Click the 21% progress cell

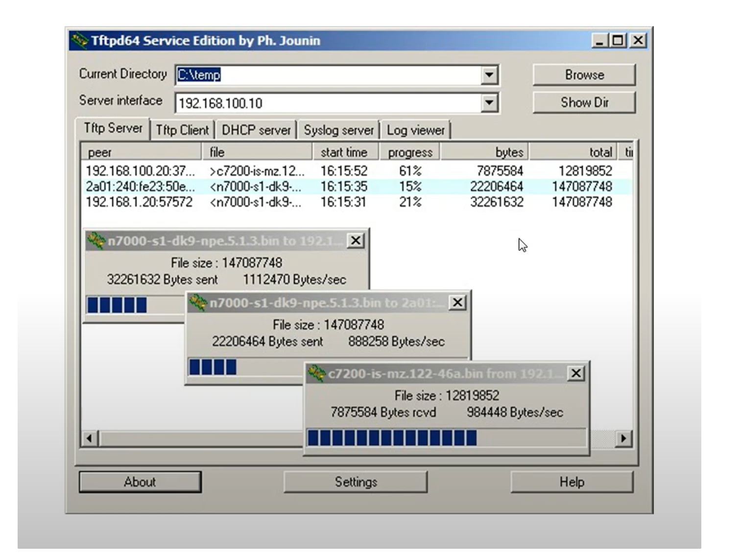click(410, 202)
